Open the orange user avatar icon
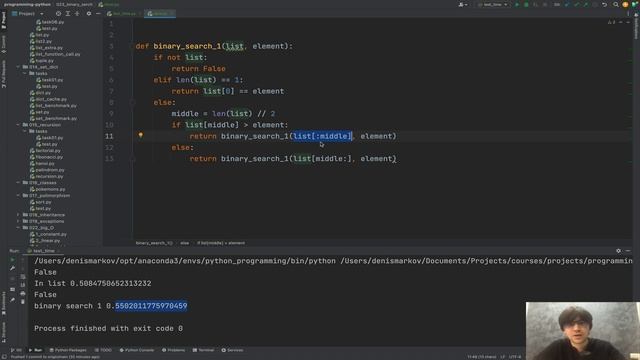The width and height of the screenshot is (640, 360). point(625,4)
